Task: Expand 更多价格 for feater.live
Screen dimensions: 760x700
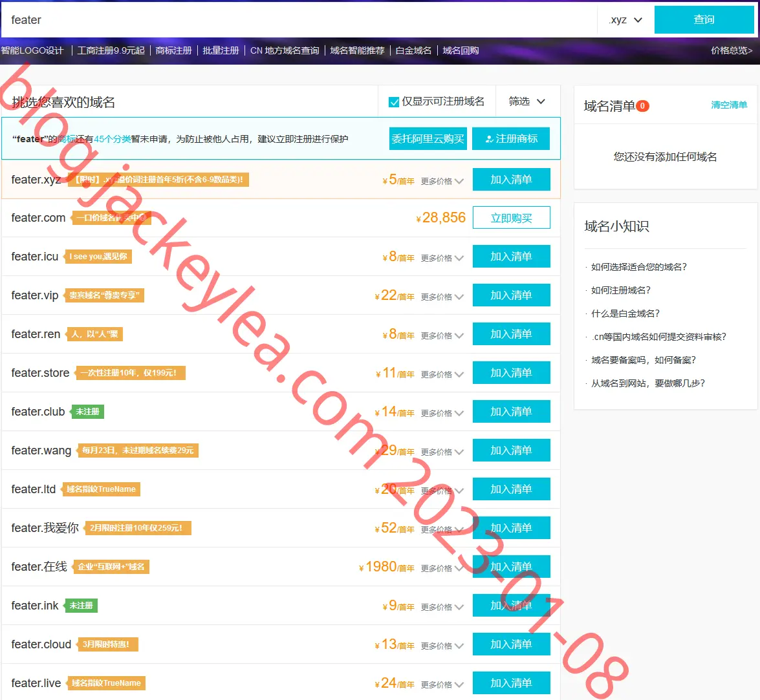Action: pos(442,684)
